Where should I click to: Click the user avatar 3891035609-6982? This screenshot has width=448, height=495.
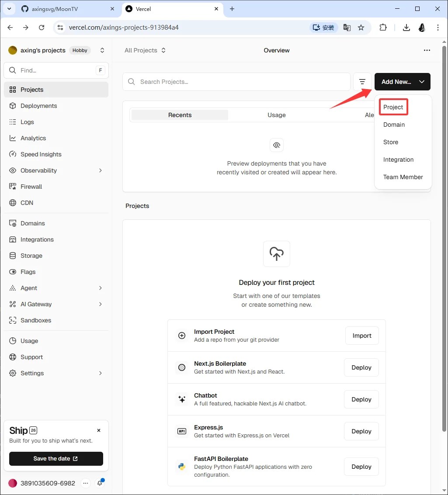[x=13, y=483]
